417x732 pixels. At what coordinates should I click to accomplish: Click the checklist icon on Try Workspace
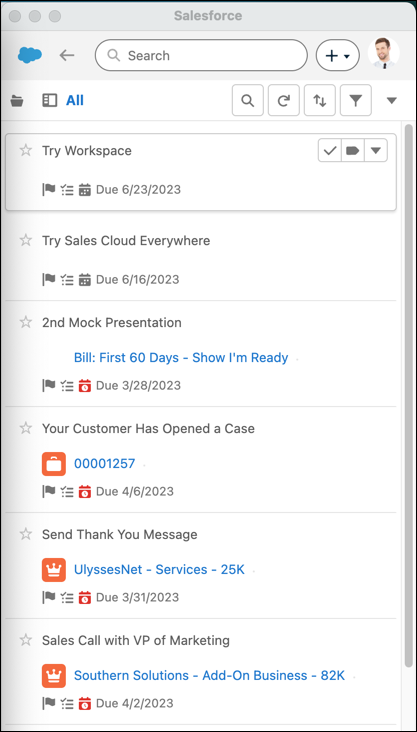(x=67, y=190)
